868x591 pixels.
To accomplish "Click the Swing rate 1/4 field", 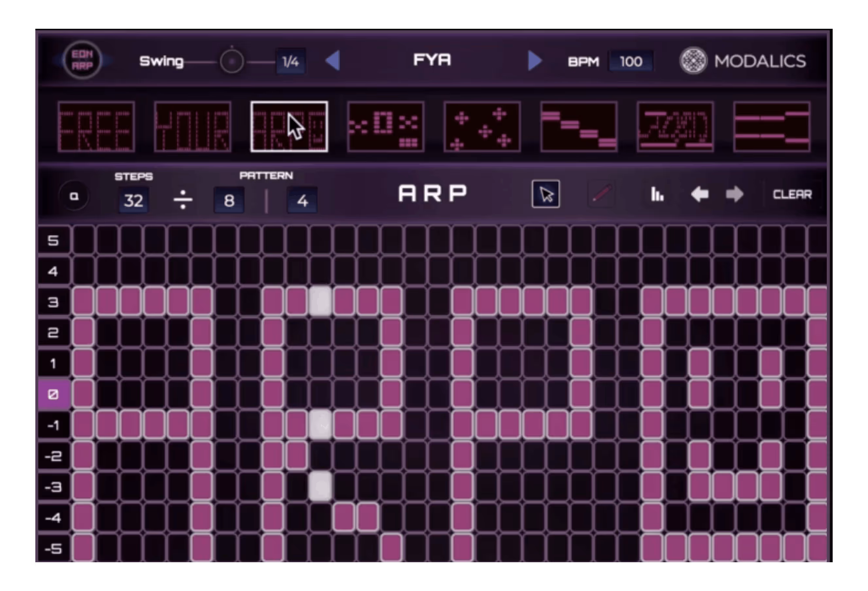I will tap(290, 61).
